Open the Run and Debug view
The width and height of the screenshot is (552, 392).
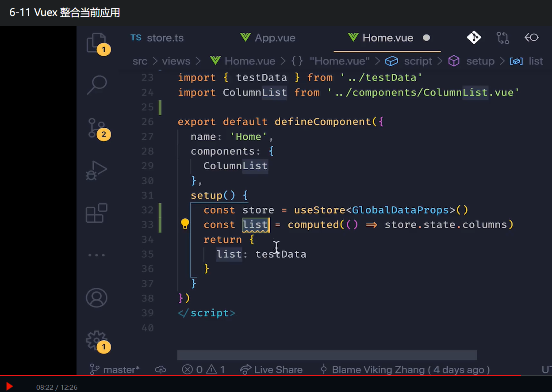96,171
